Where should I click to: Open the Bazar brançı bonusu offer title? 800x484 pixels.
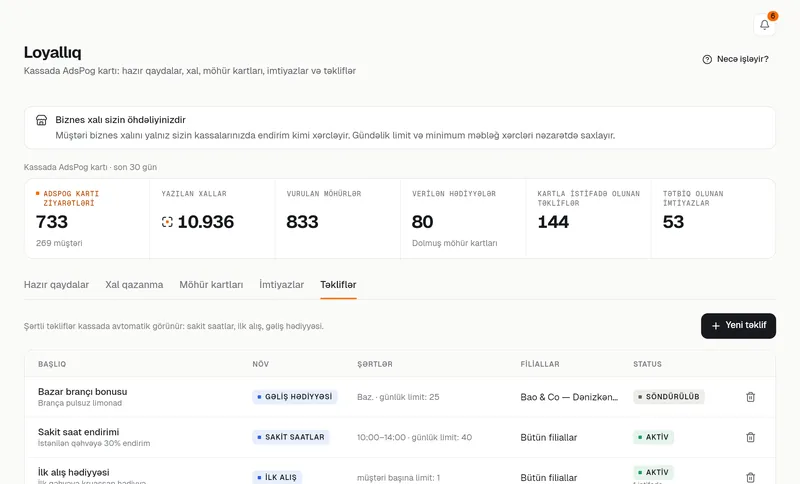(83, 392)
